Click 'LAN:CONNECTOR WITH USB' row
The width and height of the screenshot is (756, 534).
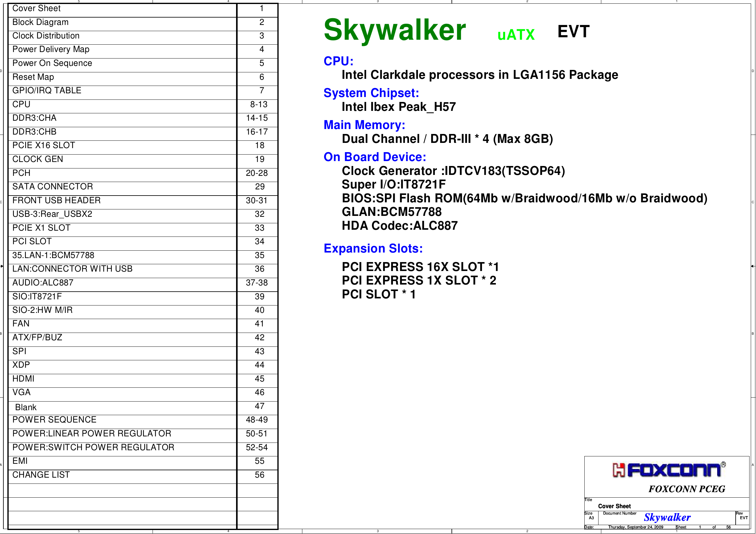click(x=143, y=271)
